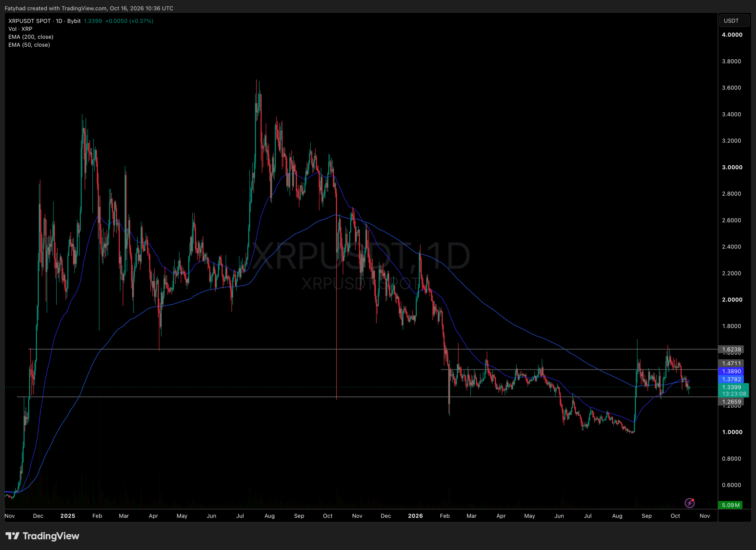Click the 1.0000 price axis tick
This screenshot has width=756, height=550.
coord(732,432)
